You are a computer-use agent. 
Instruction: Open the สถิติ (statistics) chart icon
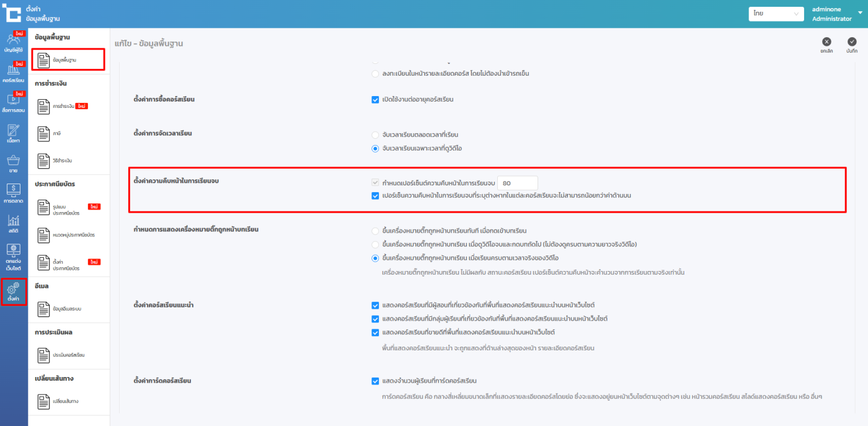14,224
